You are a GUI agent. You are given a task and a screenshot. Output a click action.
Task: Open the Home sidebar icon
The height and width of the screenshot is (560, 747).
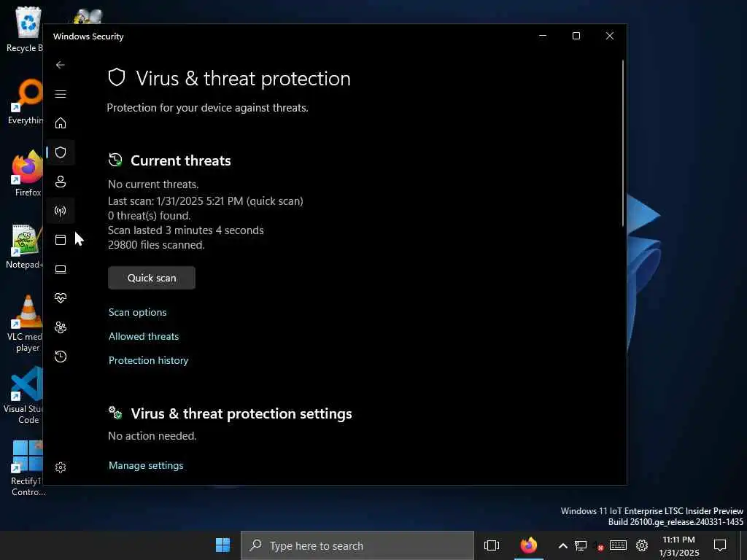coord(60,122)
